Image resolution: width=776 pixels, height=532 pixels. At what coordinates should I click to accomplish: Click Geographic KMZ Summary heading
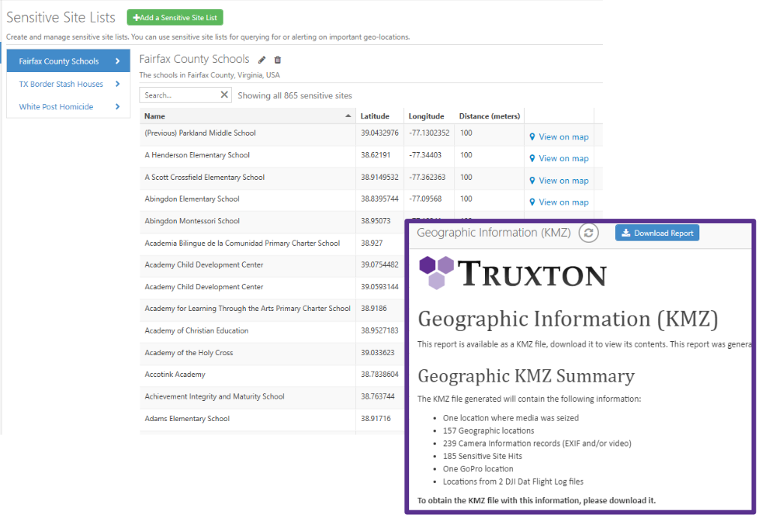coord(526,376)
